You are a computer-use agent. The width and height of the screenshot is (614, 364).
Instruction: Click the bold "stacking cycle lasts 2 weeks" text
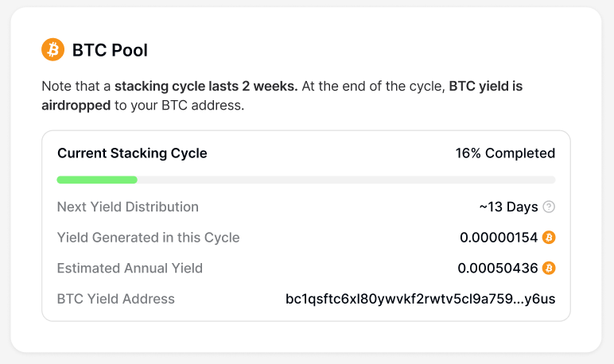(x=206, y=87)
